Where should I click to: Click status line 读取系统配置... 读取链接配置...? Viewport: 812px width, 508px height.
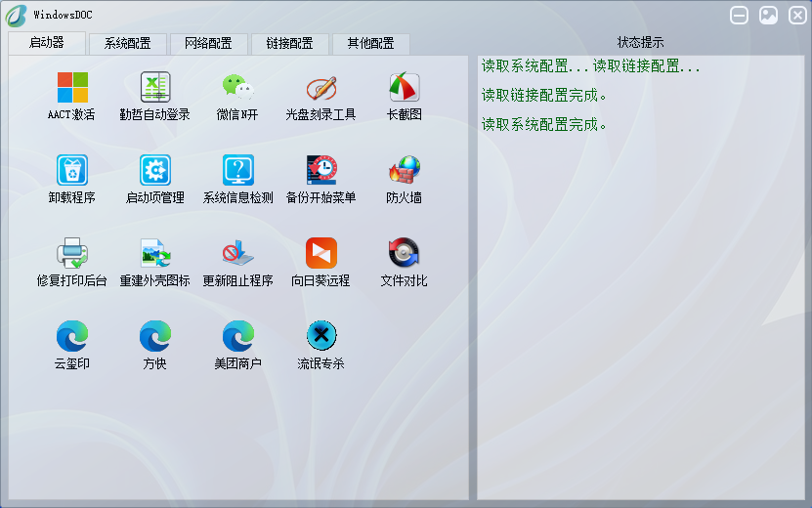591,66
